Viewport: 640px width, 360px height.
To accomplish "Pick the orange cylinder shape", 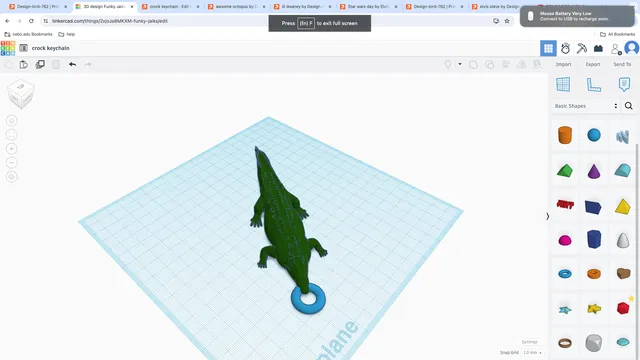I will [x=565, y=135].
